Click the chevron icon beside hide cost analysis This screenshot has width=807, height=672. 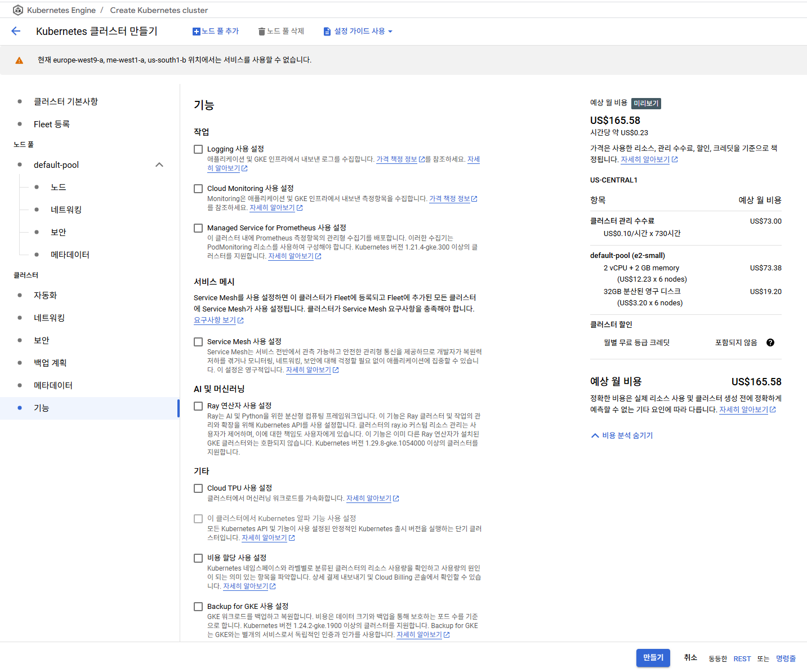tap(595, 435)
